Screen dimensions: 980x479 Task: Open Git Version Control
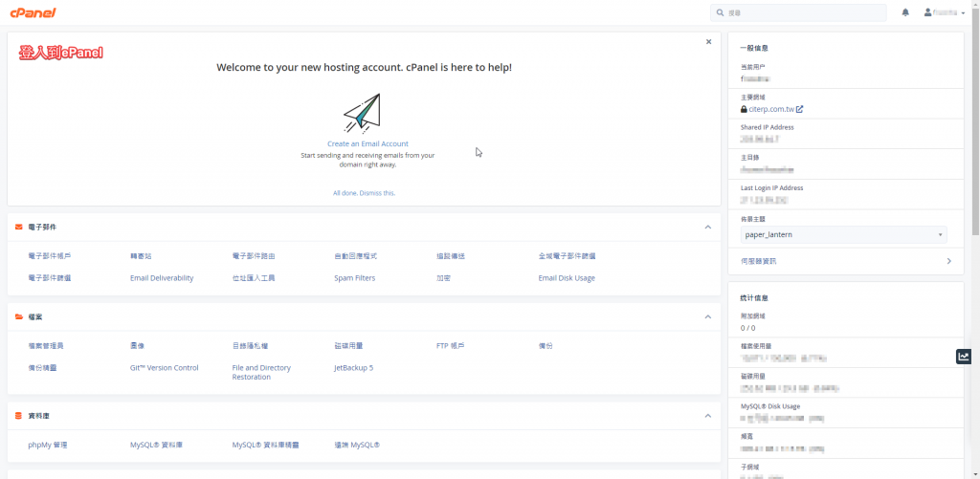click(x=165, y=368)
